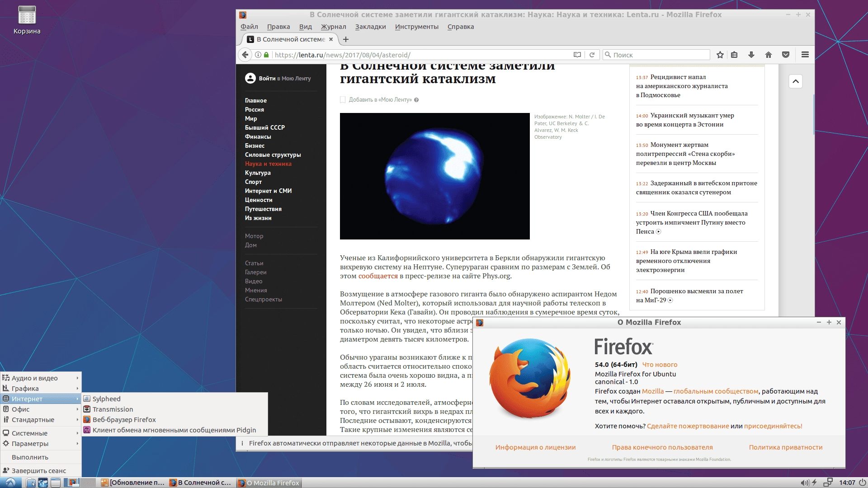Click 'Сделайте пожертвование' link
This screenshot has height=488, width=868.
click(x=688, y=426)
